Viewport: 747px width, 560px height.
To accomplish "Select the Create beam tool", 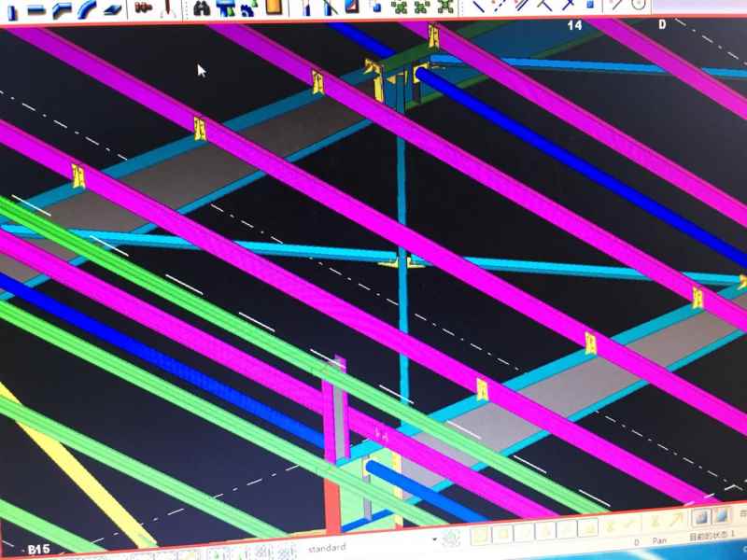I will tap(35, 9).
